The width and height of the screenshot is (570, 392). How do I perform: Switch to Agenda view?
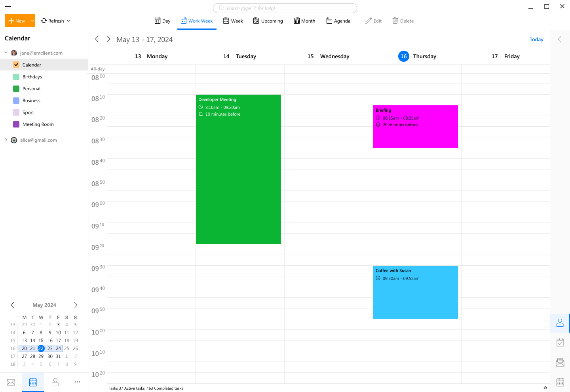[x=338, y=21]
